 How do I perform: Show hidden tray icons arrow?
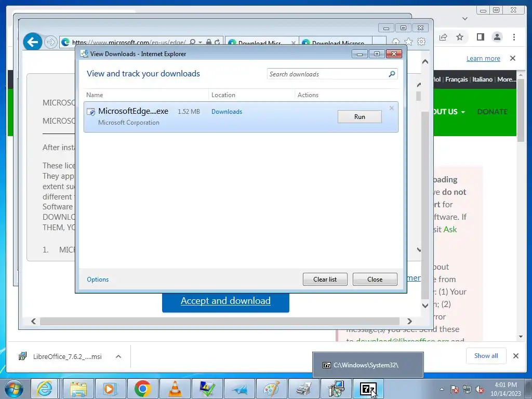pos(442,389)
